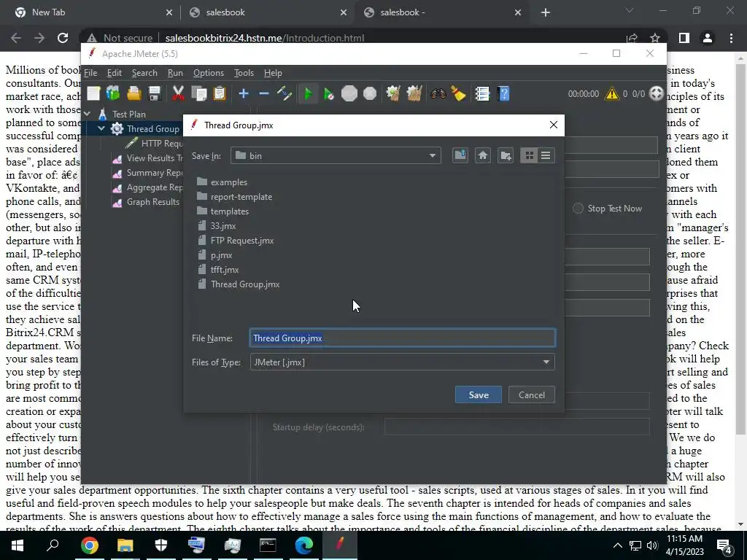Click the Copy icon in JMeter toolbar
Screen dimensions: 747x560
pos(198,94)
